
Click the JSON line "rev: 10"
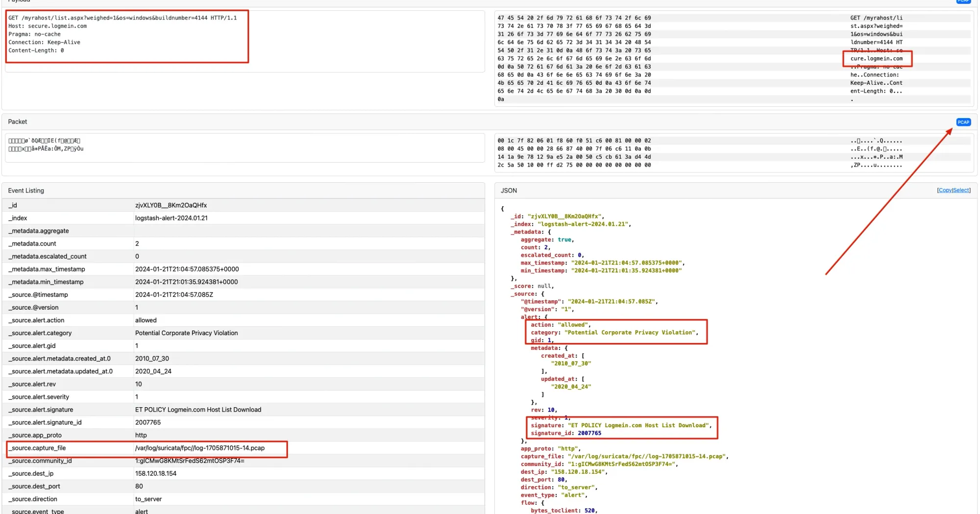tap(544, 410)
